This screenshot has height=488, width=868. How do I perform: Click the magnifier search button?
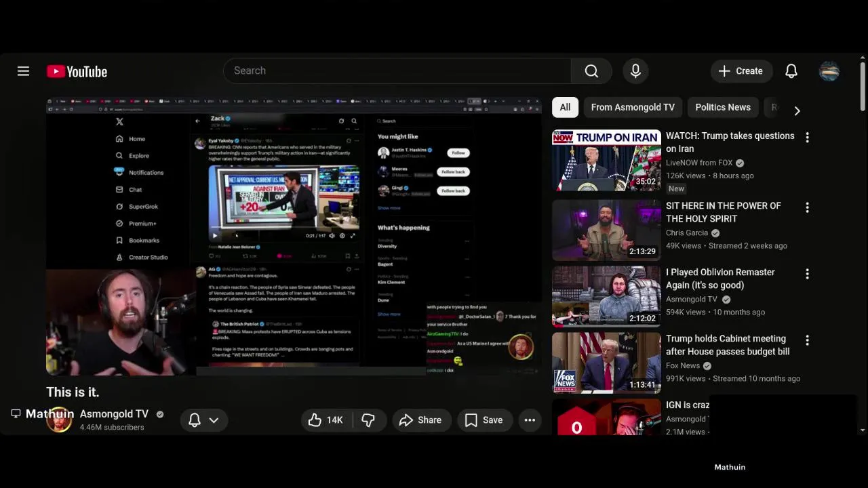point(591,71)
